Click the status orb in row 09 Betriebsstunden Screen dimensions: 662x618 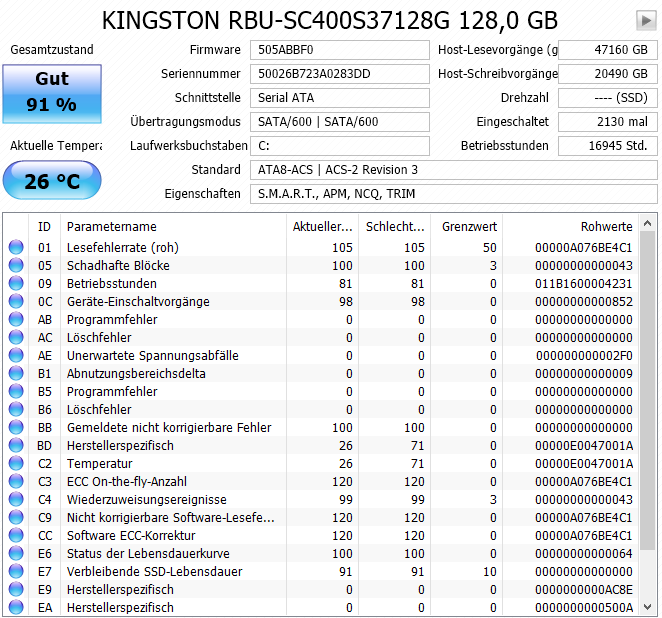click(x=16, y=283)
